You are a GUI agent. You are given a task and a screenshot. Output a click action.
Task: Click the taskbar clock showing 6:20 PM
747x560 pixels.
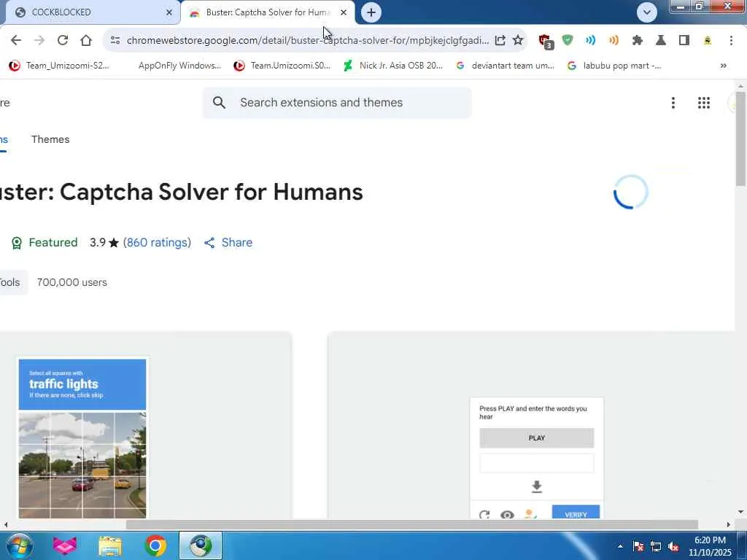pos(710,546)
